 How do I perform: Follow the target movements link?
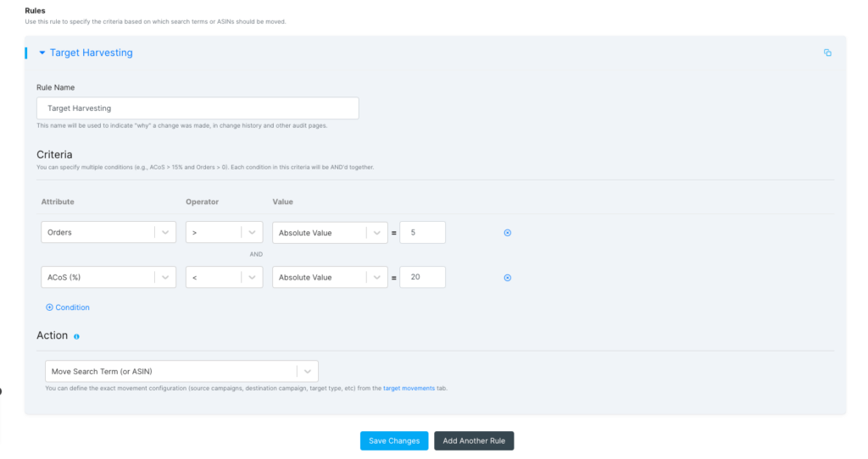(x=409, y=388)
